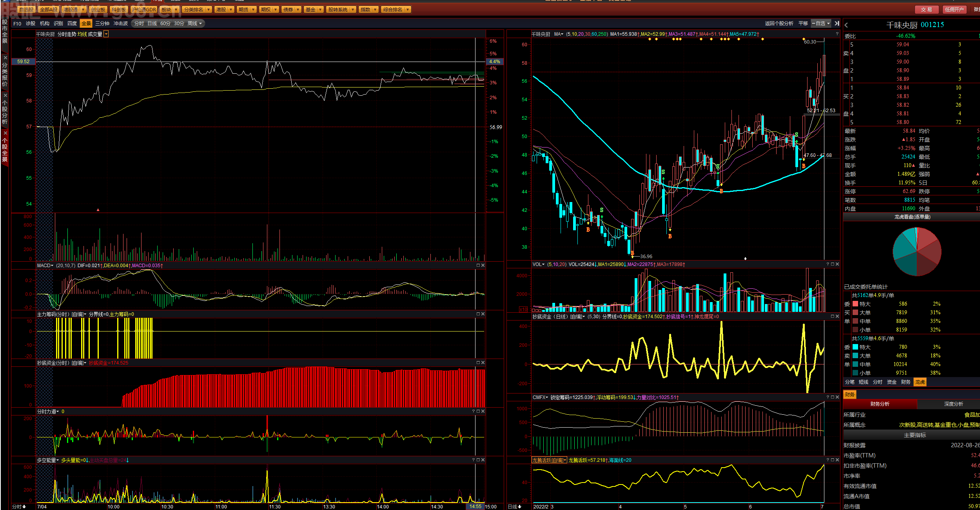Click the 平移 pan button

(x=803, y=24)
